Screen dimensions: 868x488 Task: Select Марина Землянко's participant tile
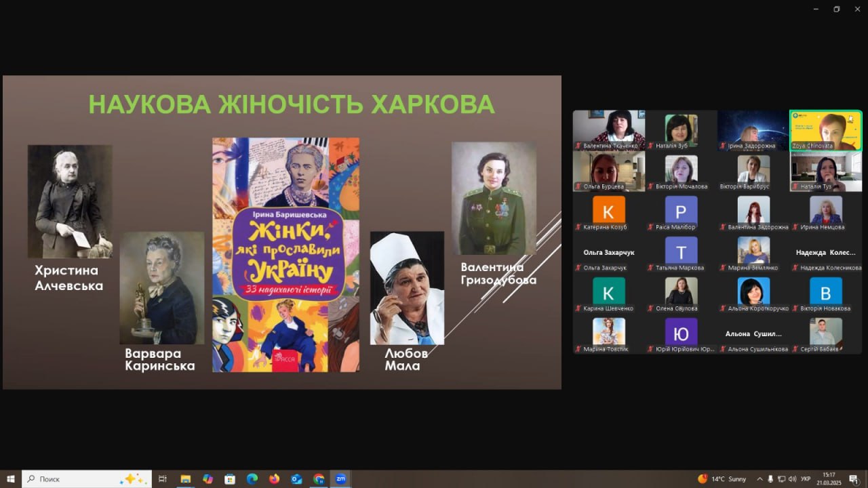pyautogui.click(x=753, y=252)
